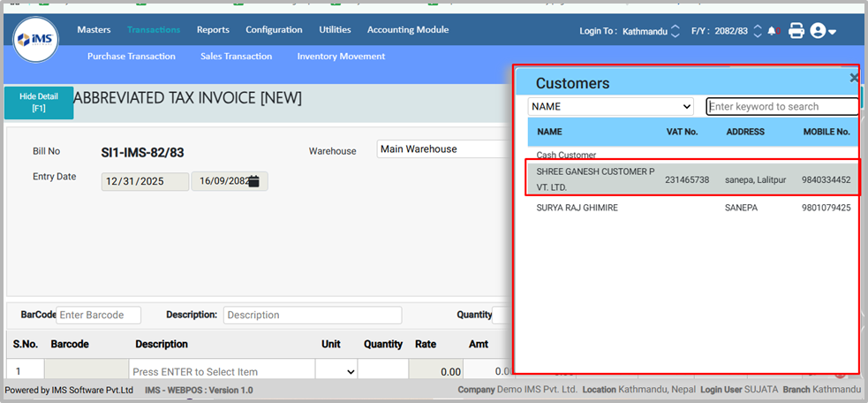The image size is (868, 403).
Task: Open the Accounting Module menu
Action: [407, 29]
